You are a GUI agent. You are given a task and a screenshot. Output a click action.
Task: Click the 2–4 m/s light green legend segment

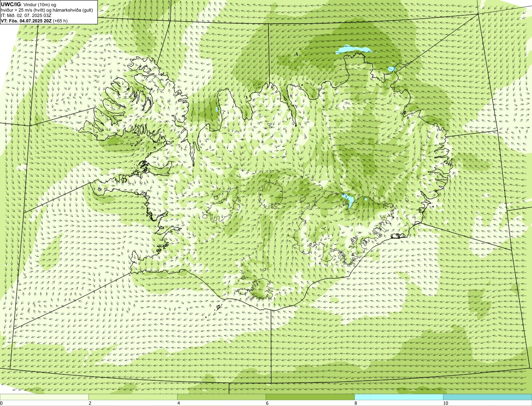133,397
